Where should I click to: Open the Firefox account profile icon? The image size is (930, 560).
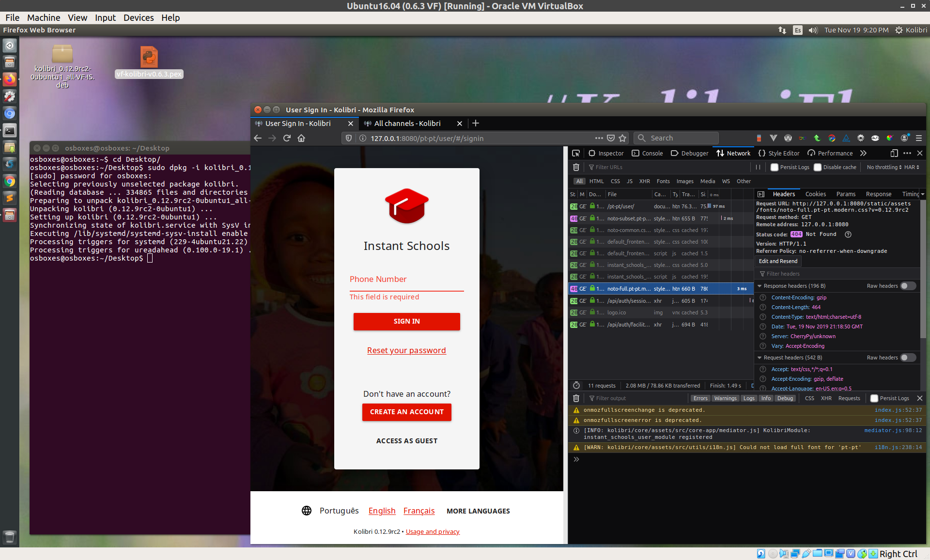tap(904, 138)
